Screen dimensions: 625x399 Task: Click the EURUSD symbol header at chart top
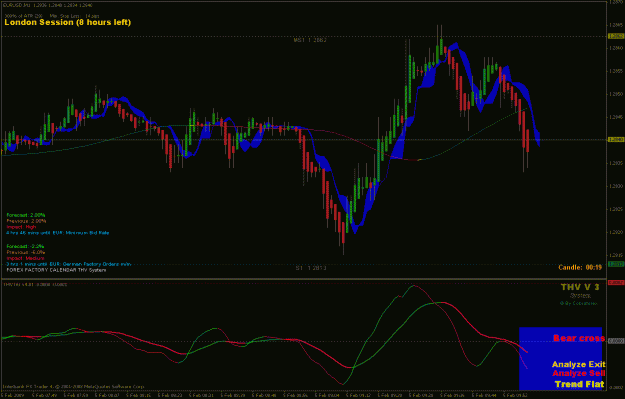pos(48,6)
